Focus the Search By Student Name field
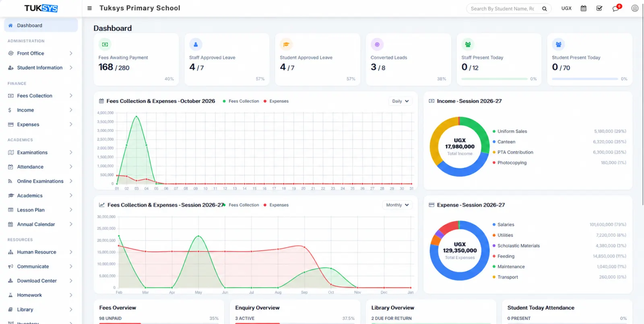Viewport: 644px width, 324px height. click(x=503, y=8)
